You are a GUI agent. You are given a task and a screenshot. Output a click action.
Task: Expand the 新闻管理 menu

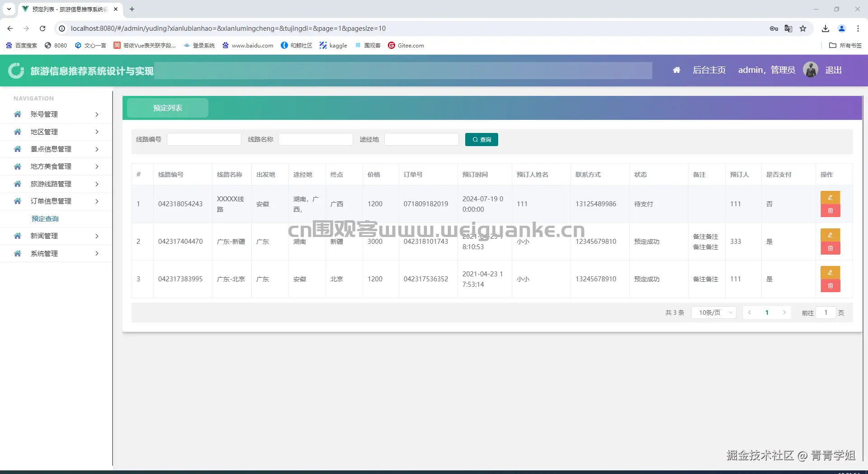(56, 236)
